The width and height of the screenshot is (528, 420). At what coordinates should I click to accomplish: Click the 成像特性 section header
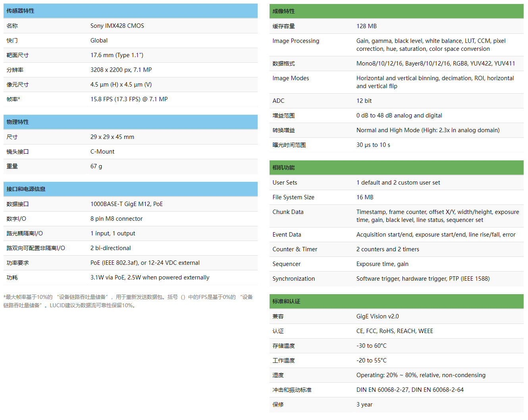[284, 12]
